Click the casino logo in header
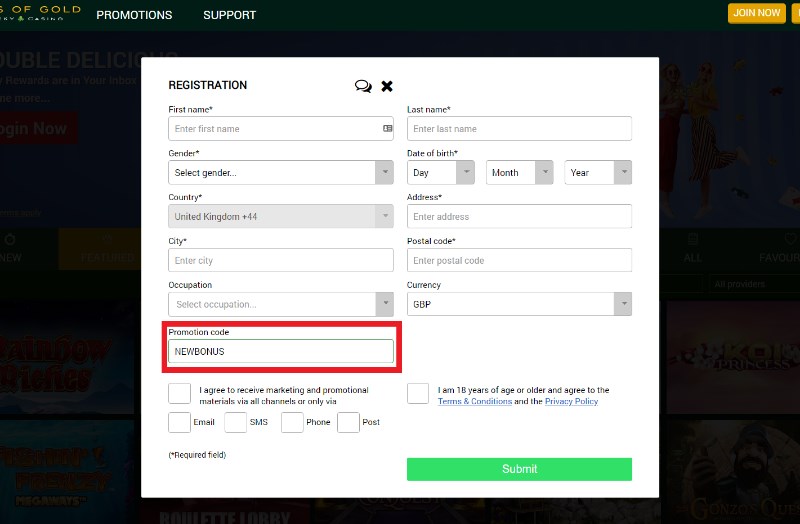This screenshot has height=524, width=800. click(x=40, y=13)
